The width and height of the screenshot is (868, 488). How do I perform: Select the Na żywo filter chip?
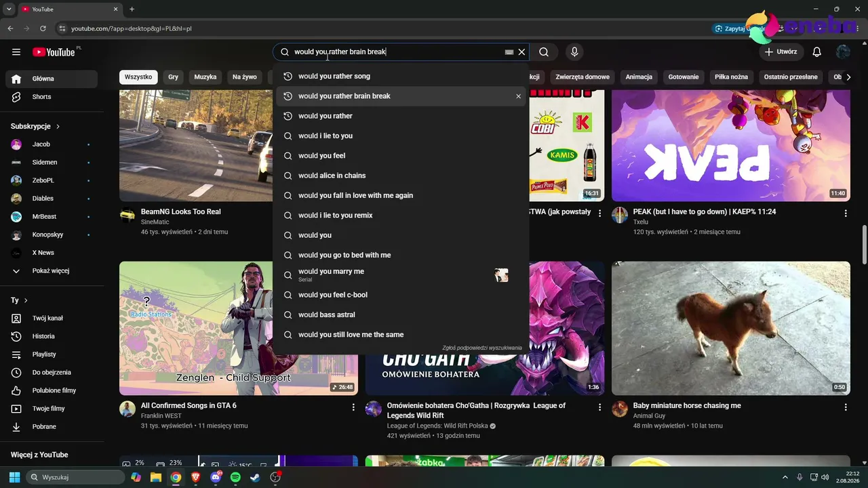tap(245, 77)
